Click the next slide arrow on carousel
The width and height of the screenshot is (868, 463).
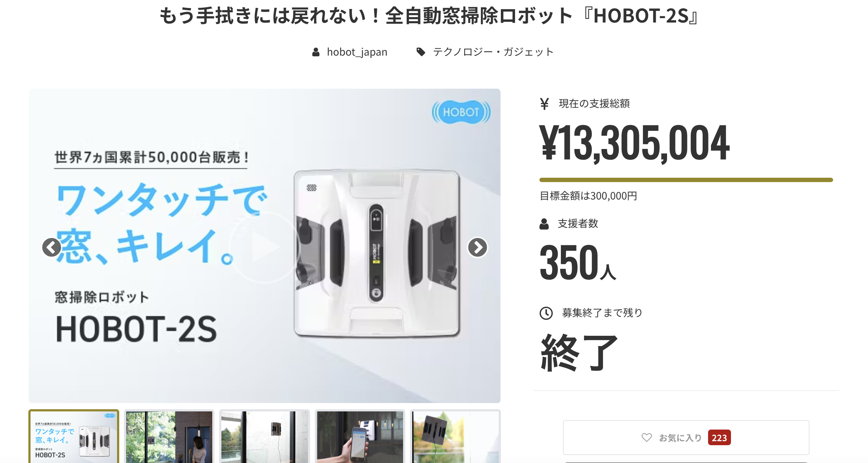(477, 247)
